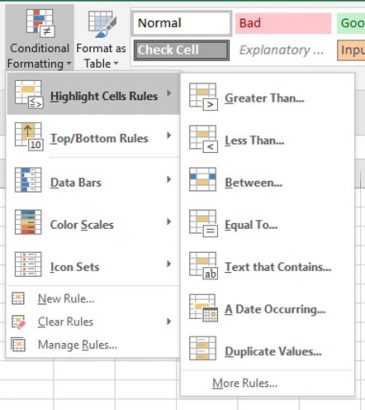Select New Rule option
The height and width of the screenshot is (410, 365).
pyautogui.click(x=66, y=299)
